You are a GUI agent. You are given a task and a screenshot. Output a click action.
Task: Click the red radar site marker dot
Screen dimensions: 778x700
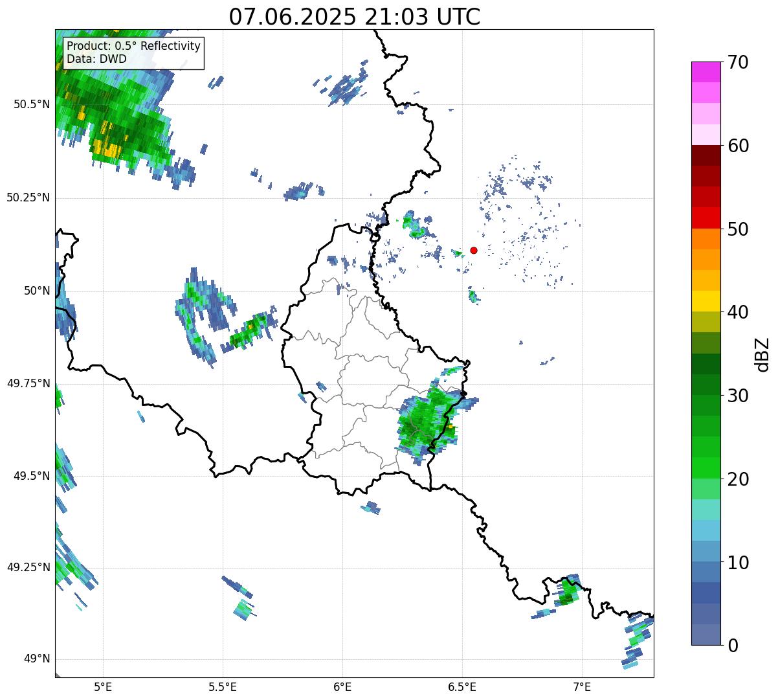(474, 250)
